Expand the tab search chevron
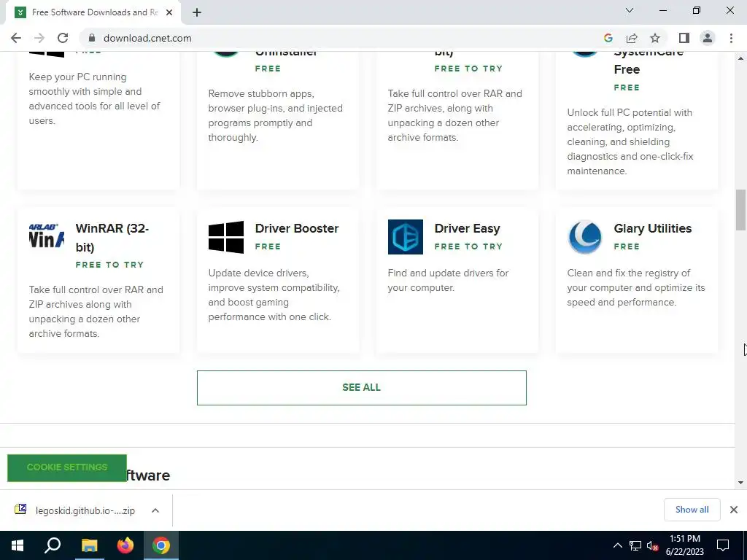This screenshot has width=747, height=560. [x=630, y=10]
